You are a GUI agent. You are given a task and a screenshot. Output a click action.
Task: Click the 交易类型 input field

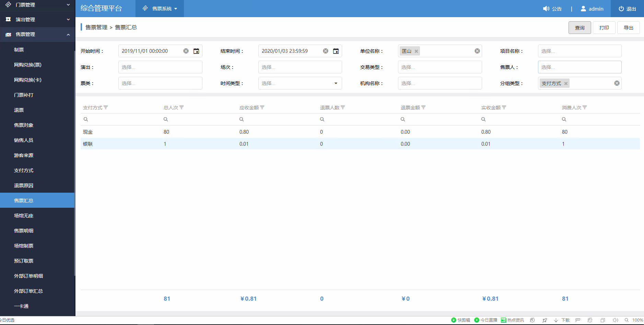pos(440,67)
